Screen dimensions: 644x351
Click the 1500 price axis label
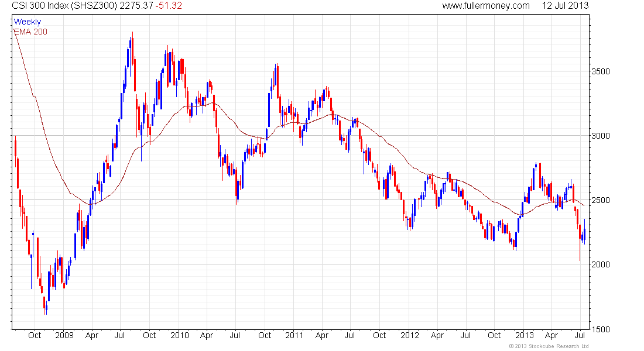pos(601,329)
